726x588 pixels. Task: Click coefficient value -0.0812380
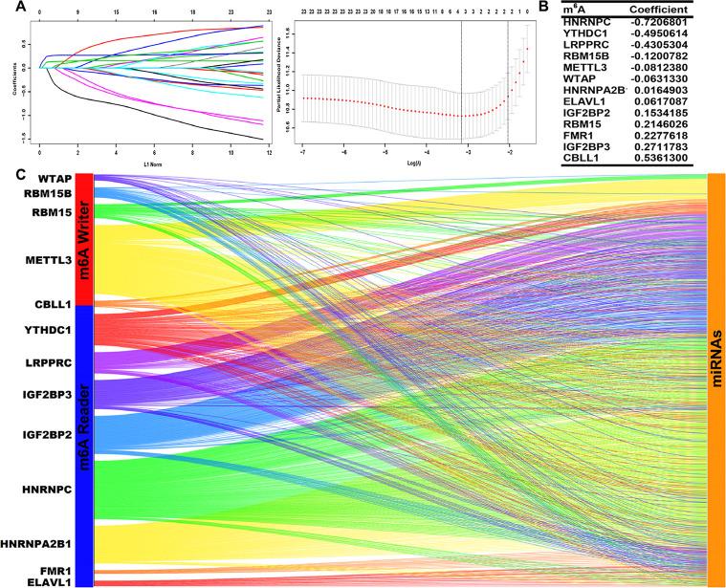[x=659, y=68]
